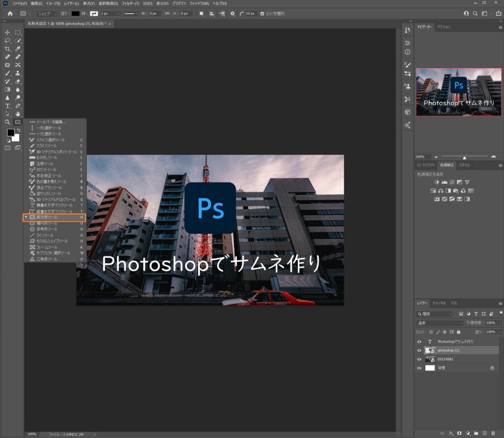
Task: Open the シェイプ tool mode dropdown
Action: (47, 13)
